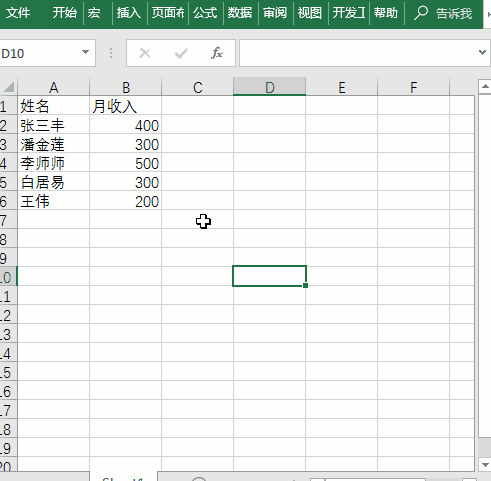Open the 宏 tab

pyautogui.click(x=94, y=13)
